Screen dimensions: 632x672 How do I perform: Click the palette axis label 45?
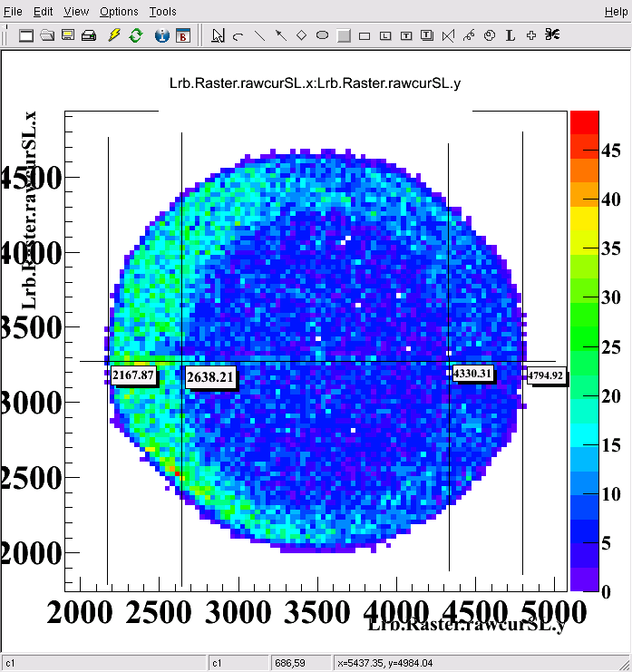pos(610,151)
